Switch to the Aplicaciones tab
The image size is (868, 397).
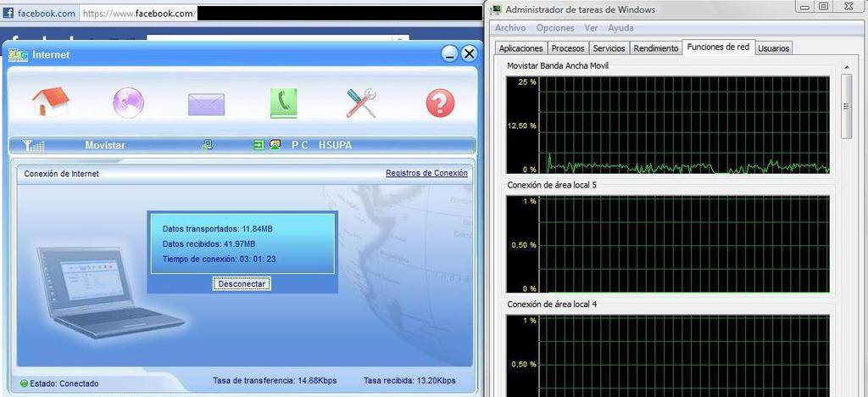click(x=521, y=48)
